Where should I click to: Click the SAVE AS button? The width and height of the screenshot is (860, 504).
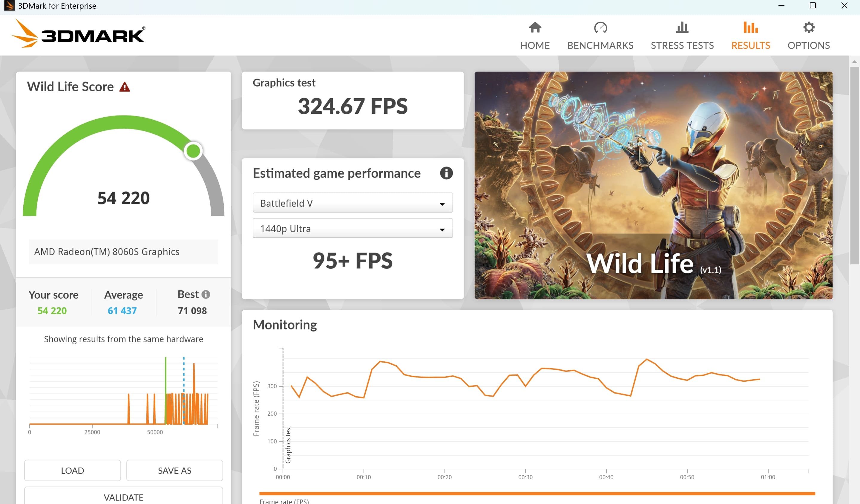pos(174,471)
